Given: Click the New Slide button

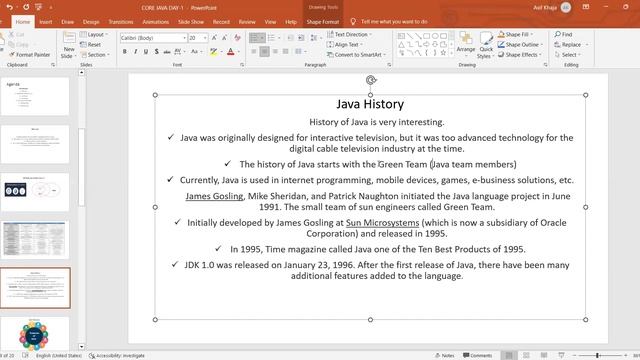Looking at the screenshot, I should point(69,45).
